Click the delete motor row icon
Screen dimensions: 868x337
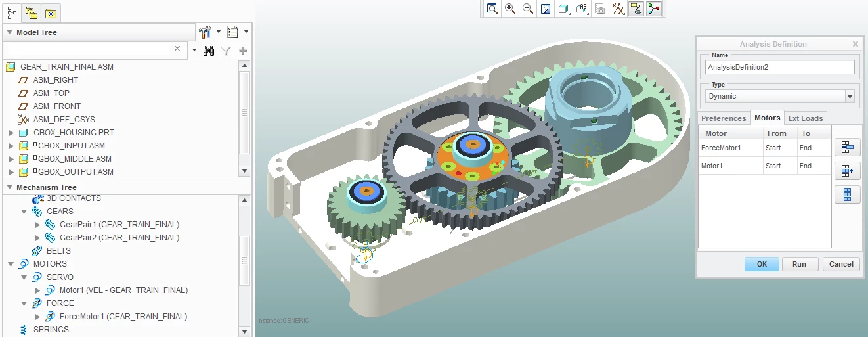coord(847,171)
